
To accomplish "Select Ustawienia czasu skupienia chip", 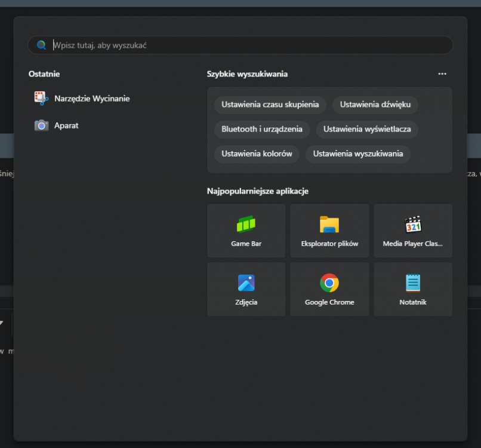I will point(270,105).
